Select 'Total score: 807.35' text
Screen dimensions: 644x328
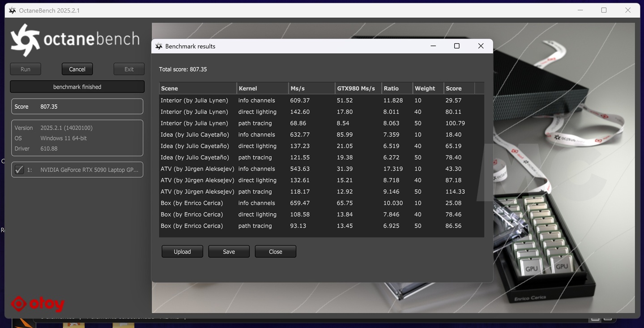[183, 69]
